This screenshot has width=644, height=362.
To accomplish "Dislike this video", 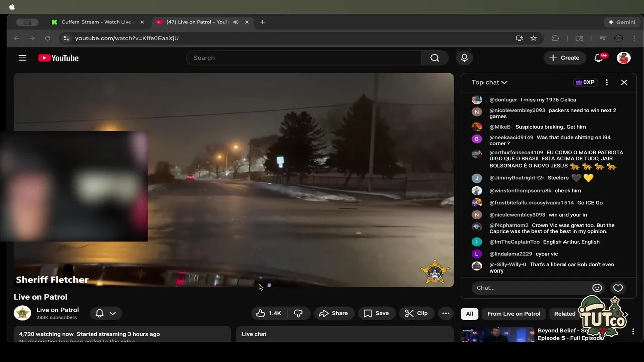I will pyautogui.click(x=298, y=313).
